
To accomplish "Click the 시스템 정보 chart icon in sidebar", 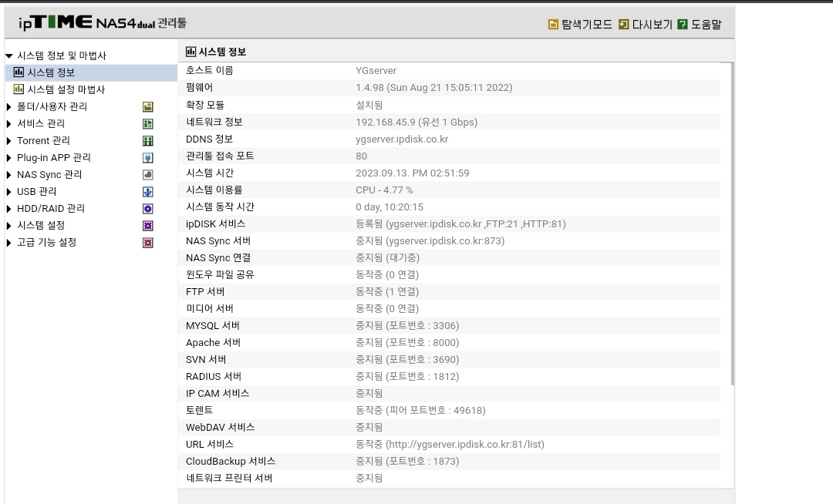I will click(19, 72).
